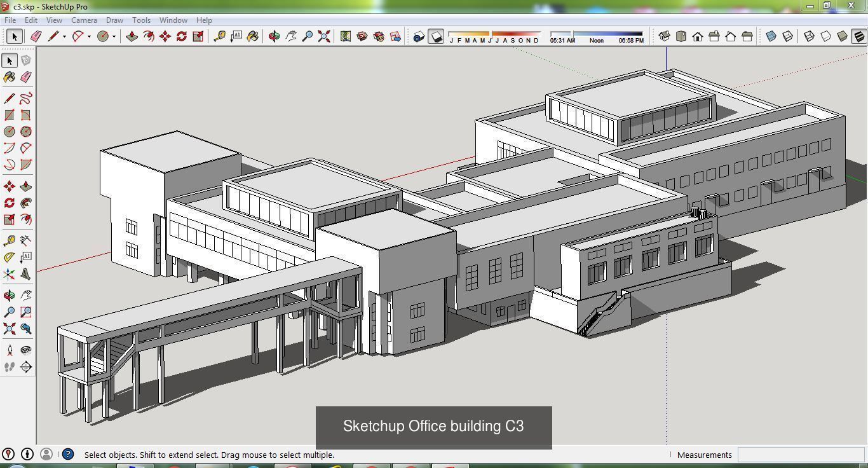Select the Freehand drawing tool
The image size is (868, 468).
pyautogui.click(x=26, y=99)
